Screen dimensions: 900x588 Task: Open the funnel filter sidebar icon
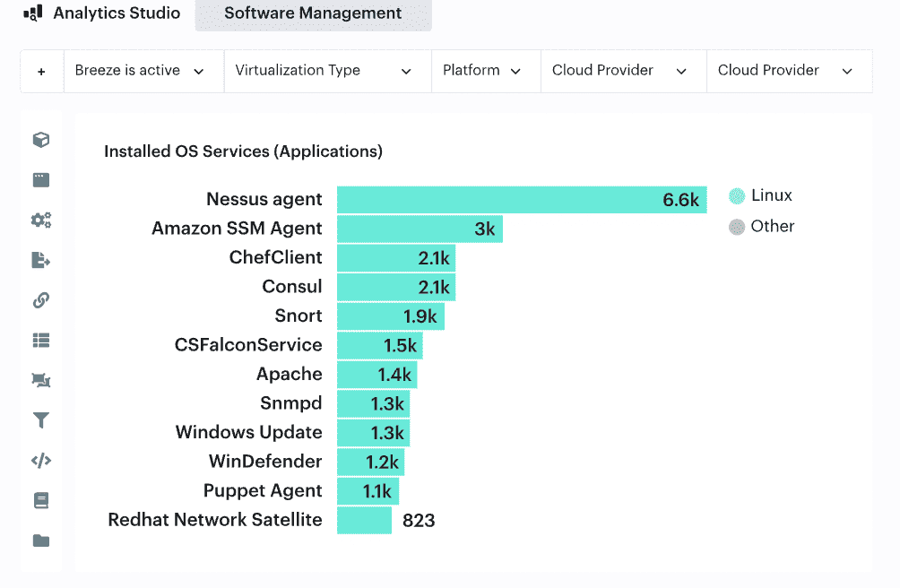[40, 419]
